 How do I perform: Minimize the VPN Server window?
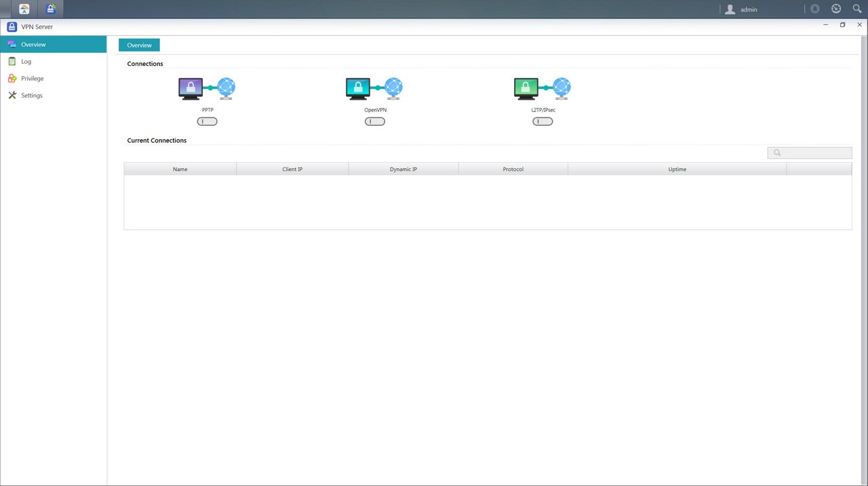(x=826, y=24)
